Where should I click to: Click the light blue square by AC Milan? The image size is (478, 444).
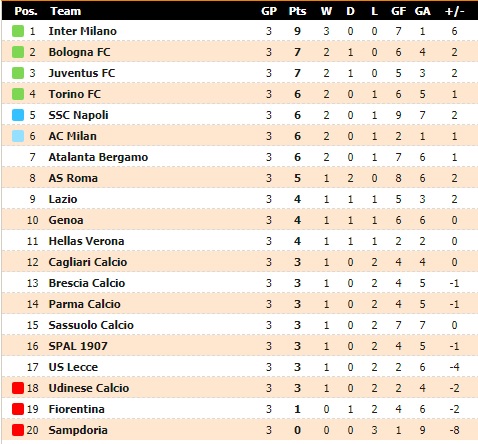point(18,136)
